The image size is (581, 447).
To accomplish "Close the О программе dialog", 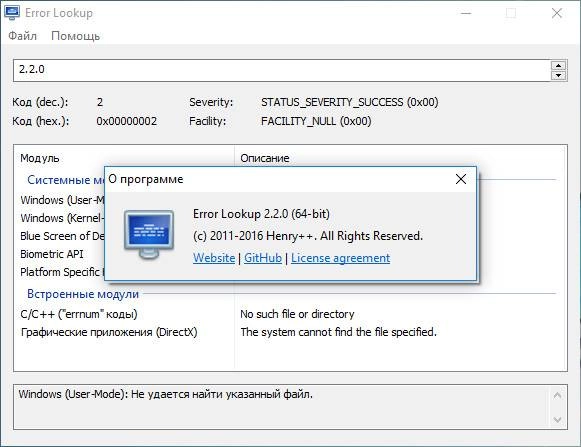I will tap(461, 179).
